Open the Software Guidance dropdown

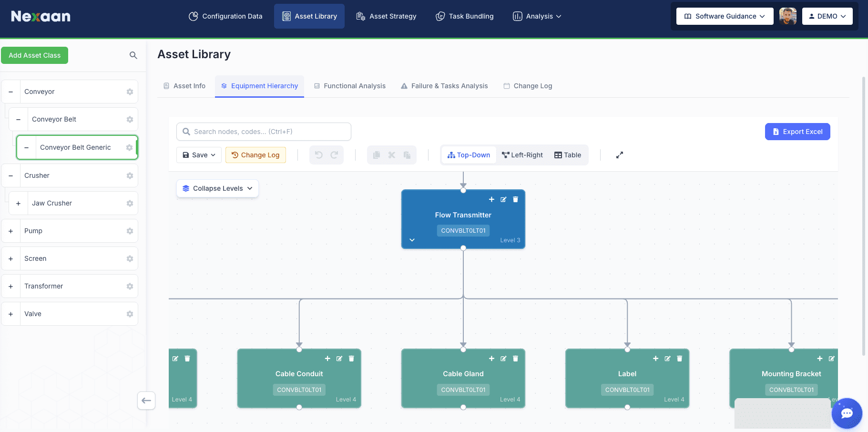pyautogui.click(x=725, y=16)
